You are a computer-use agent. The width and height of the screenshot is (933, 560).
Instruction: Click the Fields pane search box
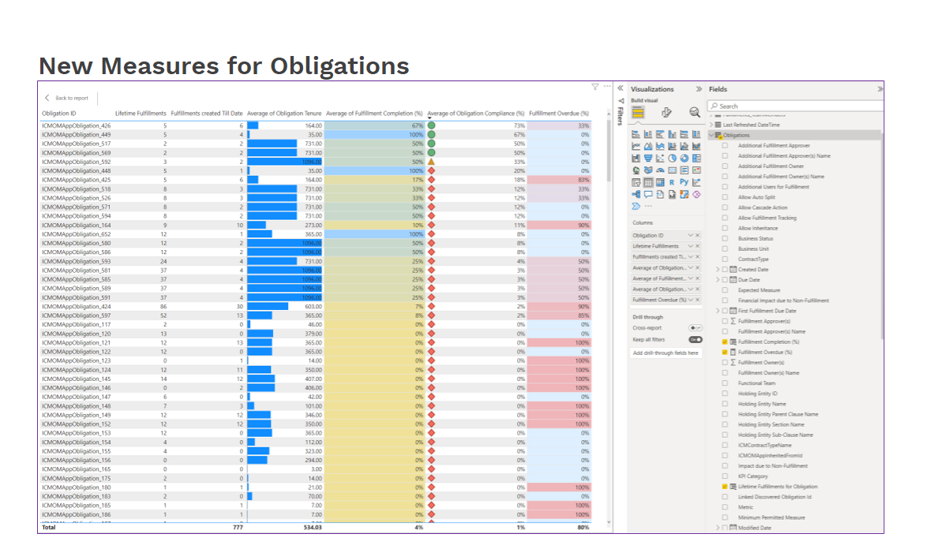(x=793, y=106)
